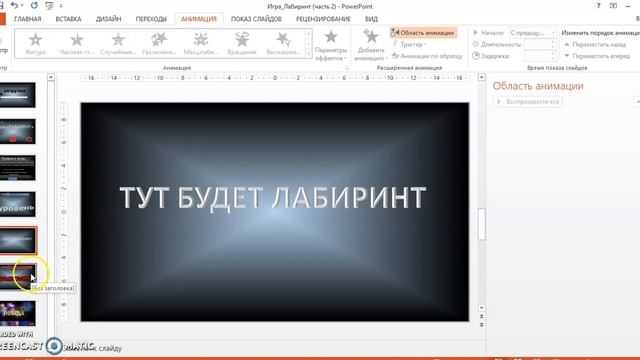
Task: Increase Длительность value spinner
Action: [553, 42]
